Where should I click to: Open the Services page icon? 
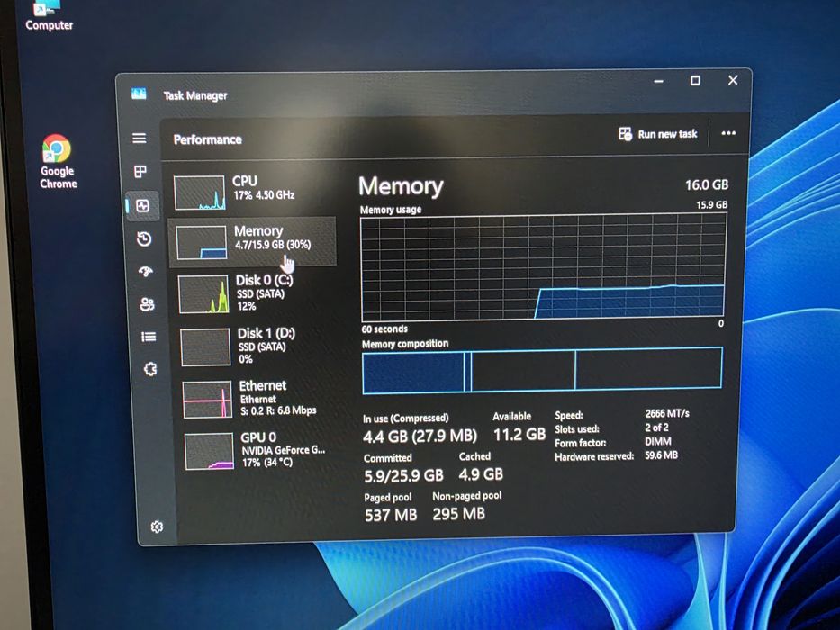150,369
